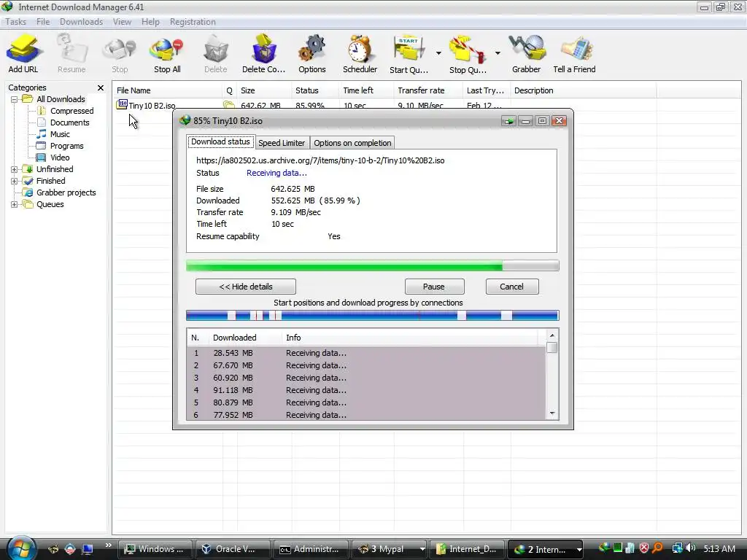Image resolution: width=747 pixels, height=560 pixels.
Task: Click the green arrow button in download dialog title bar
Action: 508,121
